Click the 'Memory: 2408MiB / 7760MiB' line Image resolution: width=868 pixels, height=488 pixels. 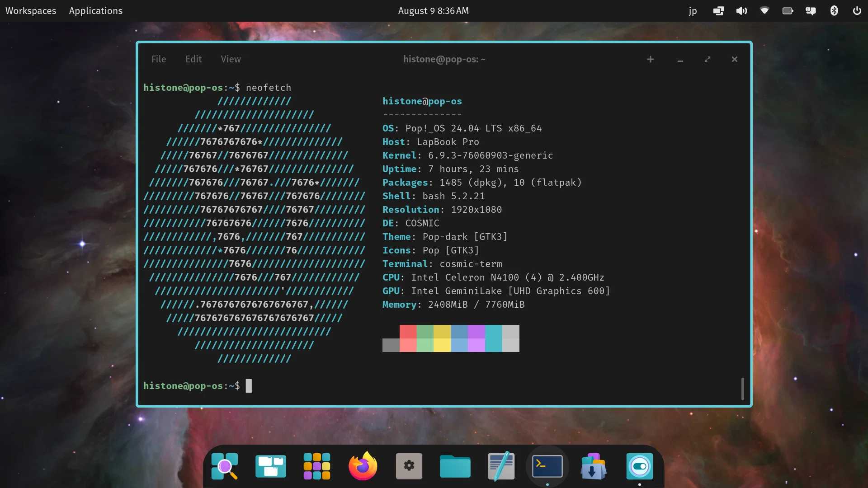(453, 305)
